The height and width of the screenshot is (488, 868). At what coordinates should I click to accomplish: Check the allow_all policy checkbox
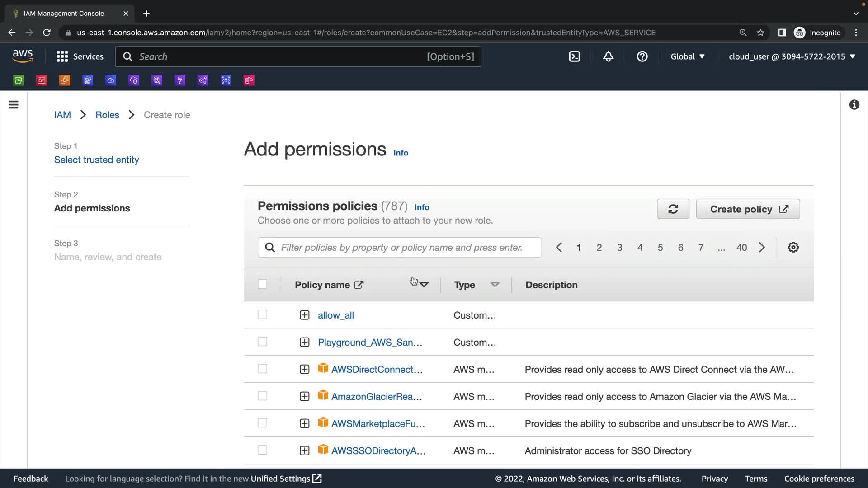(262, 314)
